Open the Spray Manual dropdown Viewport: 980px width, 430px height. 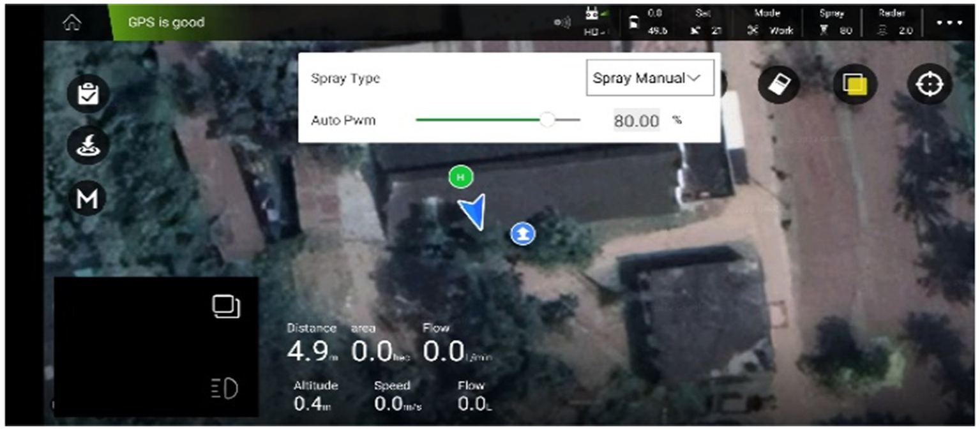click(x=649, y=78)
